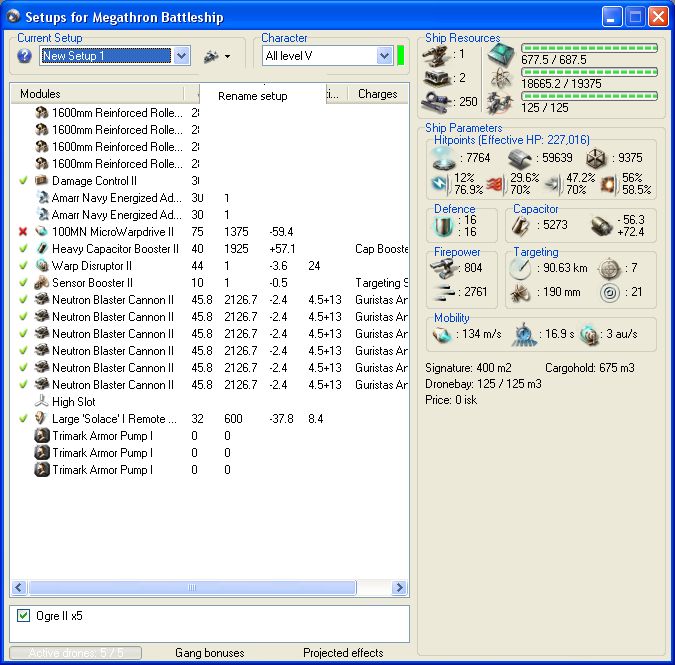Click the capacitor capacity icon showing 5273
Screen dimensions: 675x665
click(x=521, y=226)
